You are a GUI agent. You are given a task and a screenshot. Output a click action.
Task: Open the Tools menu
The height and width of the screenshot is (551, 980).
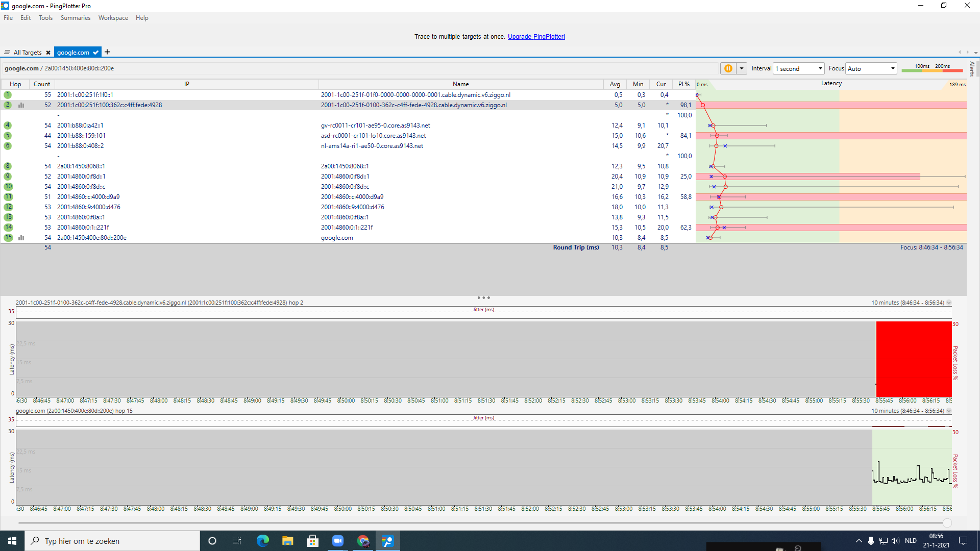[45, 18]
